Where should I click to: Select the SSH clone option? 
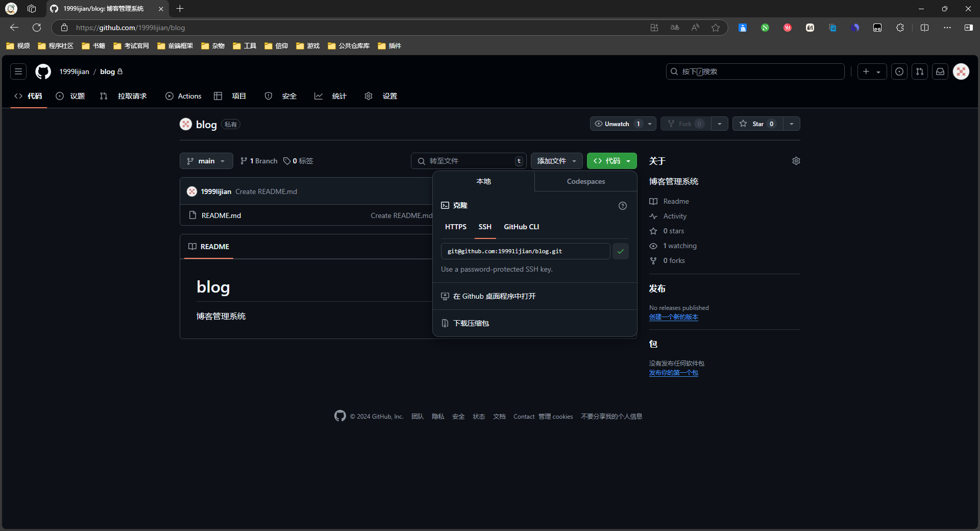[485, 227]
